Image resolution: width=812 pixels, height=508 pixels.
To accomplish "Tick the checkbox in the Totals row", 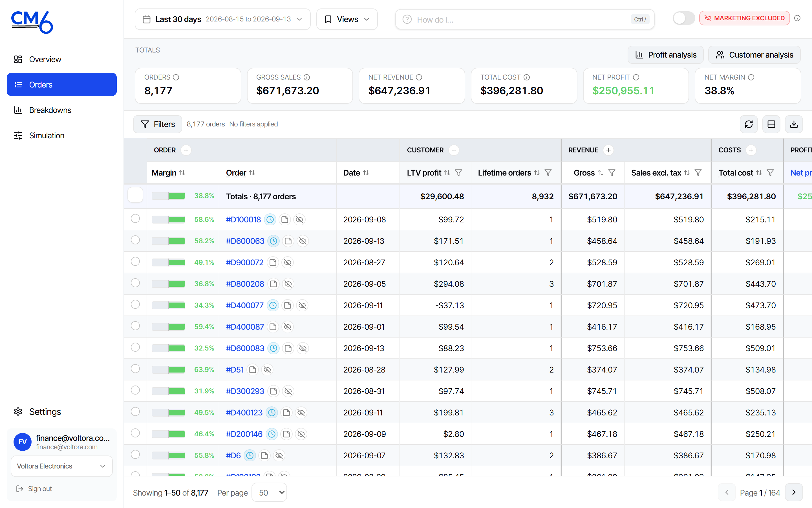I will coord(135,195).
